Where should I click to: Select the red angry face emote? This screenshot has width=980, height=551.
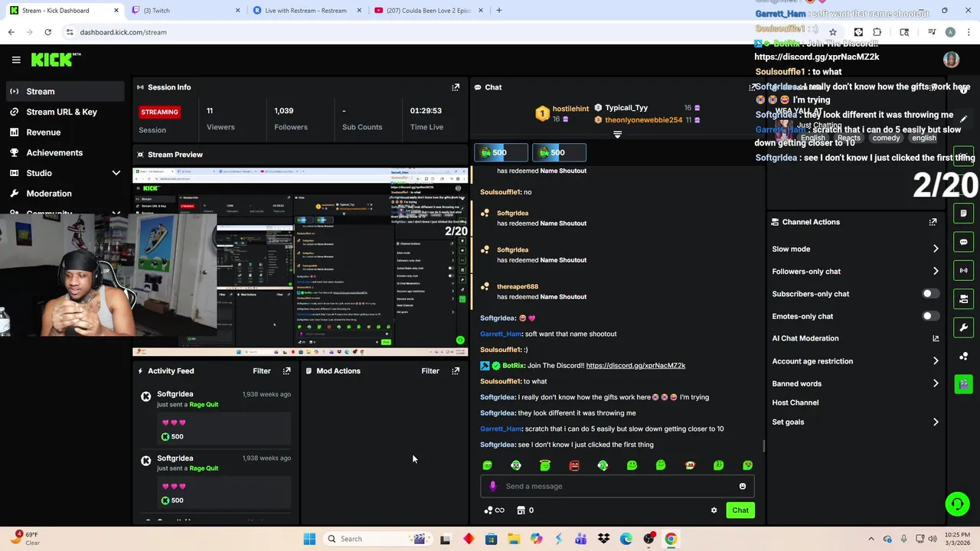click(x=574, y=465)
